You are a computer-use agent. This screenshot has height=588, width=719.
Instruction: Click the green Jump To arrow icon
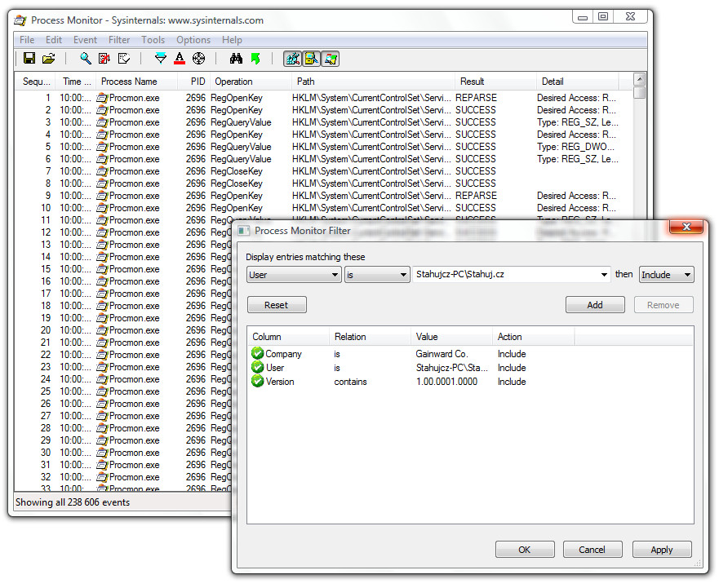pyautogui.click(x=255, y=58)
